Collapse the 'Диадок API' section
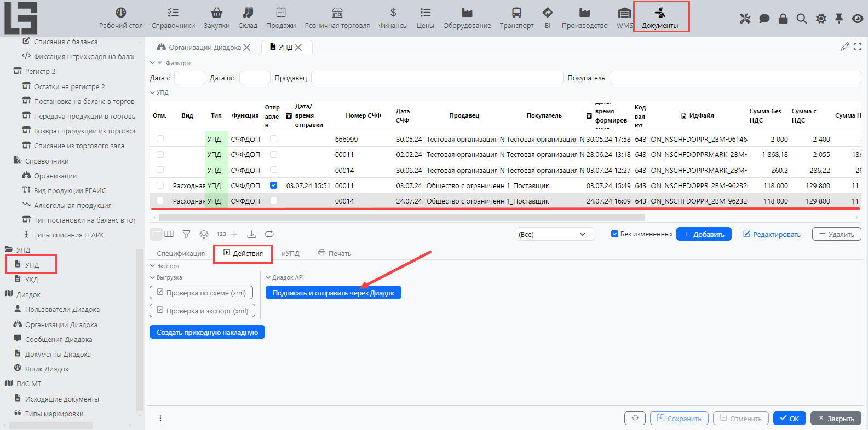 click(268, 277)
